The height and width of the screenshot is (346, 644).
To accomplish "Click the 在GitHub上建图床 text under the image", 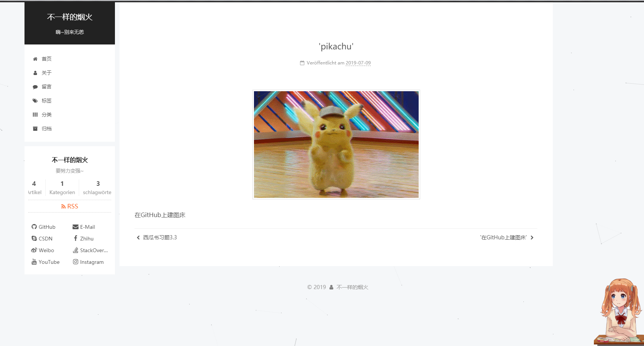I will tap(160, 215).
